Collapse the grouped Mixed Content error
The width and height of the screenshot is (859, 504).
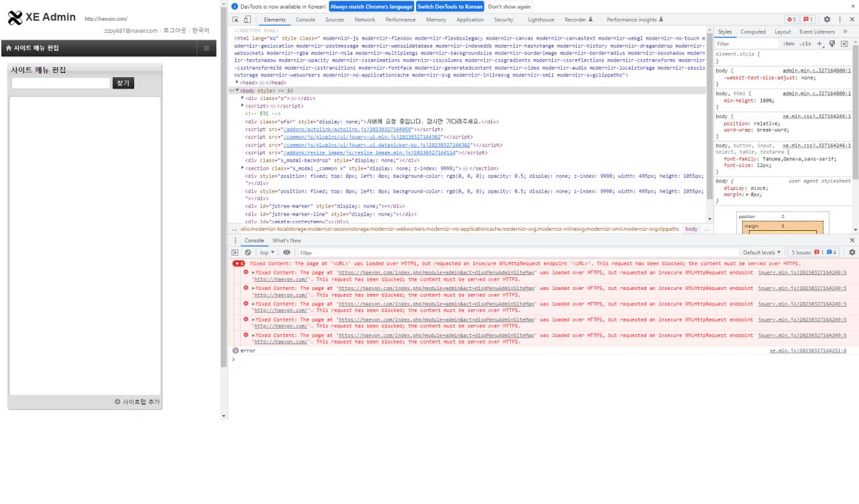click(239, 264)
